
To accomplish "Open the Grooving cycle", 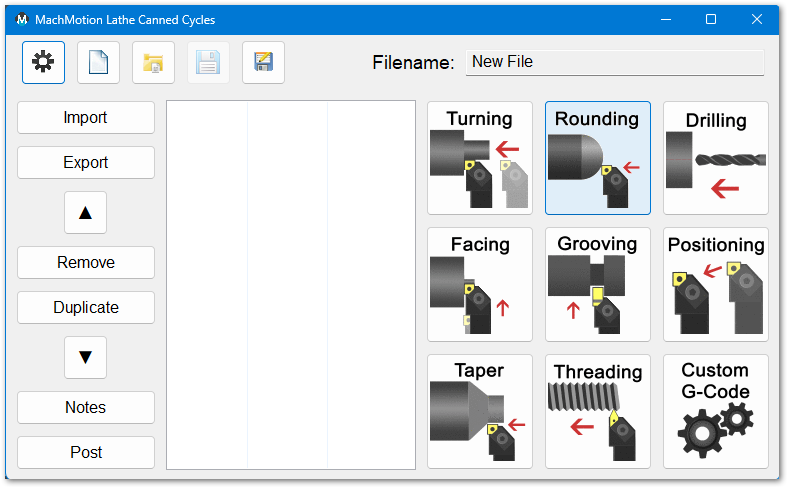I will tap(598, 284).
